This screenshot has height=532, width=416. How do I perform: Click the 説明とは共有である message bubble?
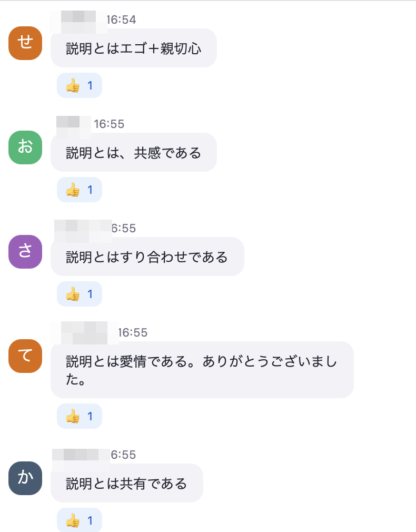click(x=126, y=484)
